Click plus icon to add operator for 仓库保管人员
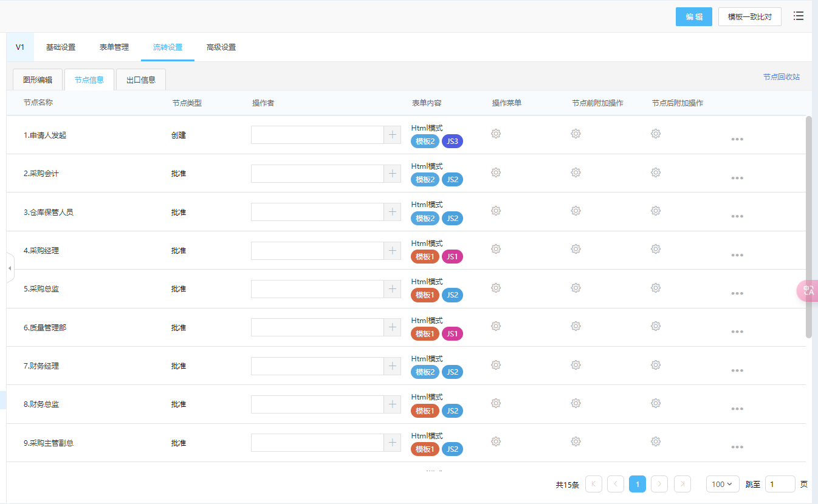 (x=393, y=212)
